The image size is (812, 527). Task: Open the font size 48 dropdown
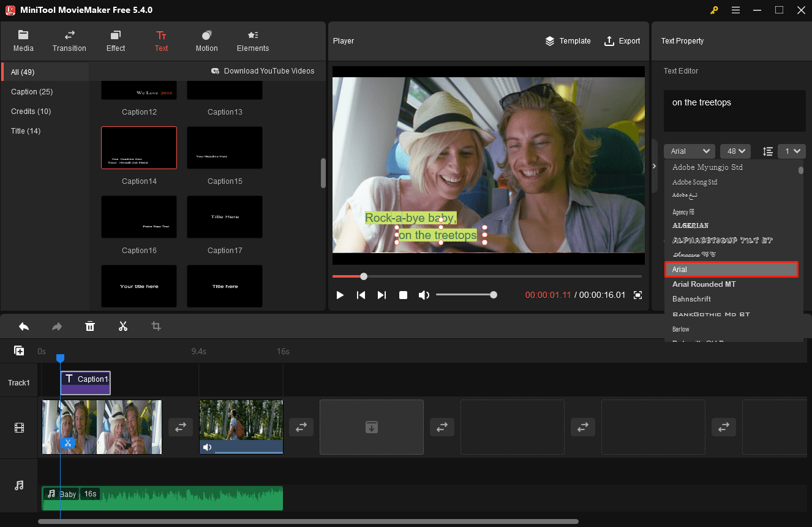(735, 151)
